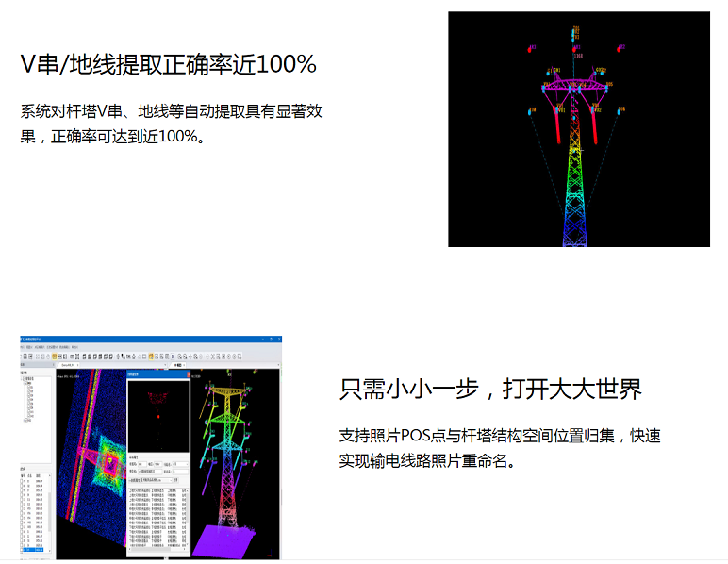Viewport: 728px width, 564px height.
Task: Click the leftmost icon in the toolbar
Action: click(x=25, y=357)
